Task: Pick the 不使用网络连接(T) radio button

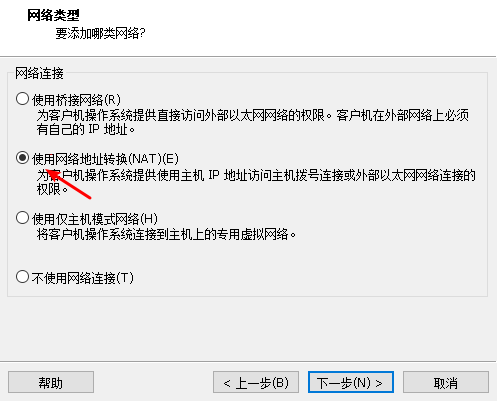Action: tap(22, 277)
